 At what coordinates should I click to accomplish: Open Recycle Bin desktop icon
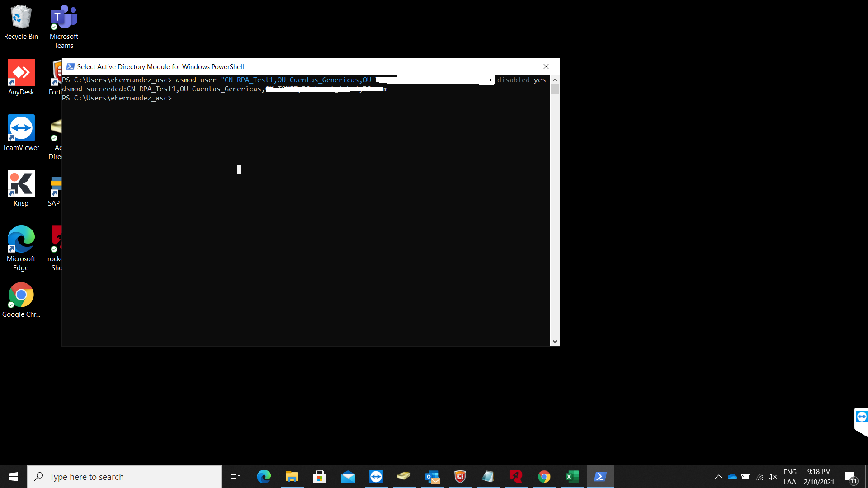point(21,22)
